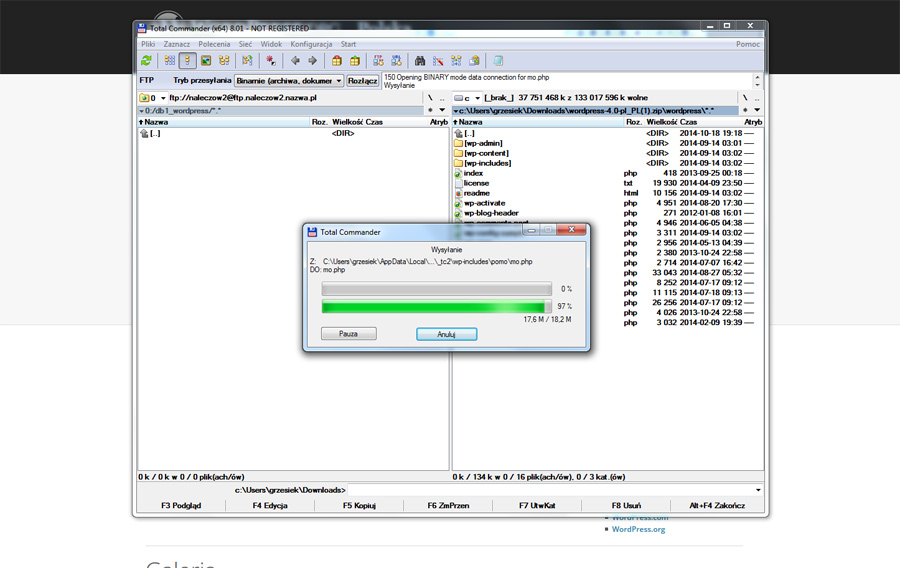Open the multi-rename tool icon

click(x=438, y=61)
